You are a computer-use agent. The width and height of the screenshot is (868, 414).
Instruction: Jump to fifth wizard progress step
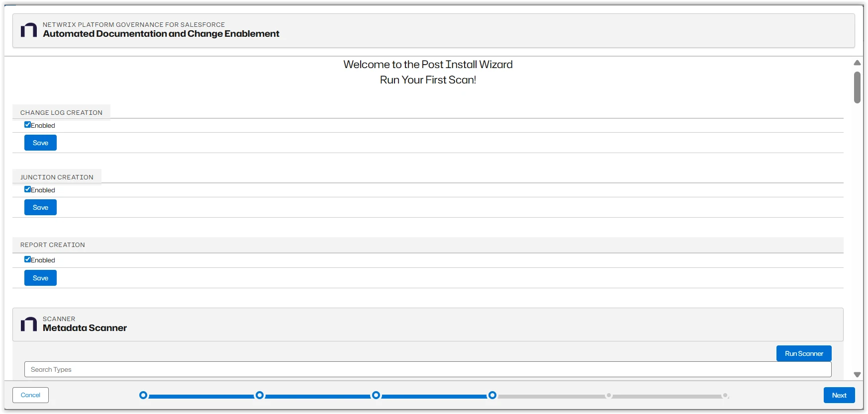[x=609, y=396]
